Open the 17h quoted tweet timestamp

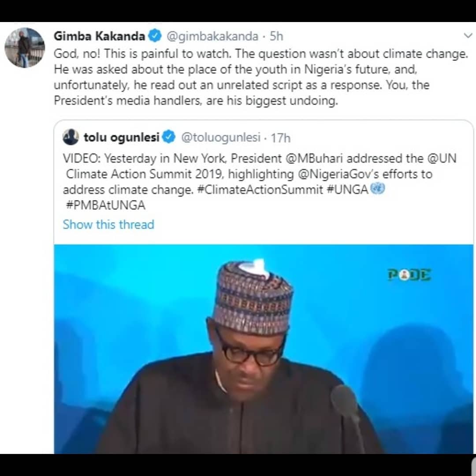(280, 138)
